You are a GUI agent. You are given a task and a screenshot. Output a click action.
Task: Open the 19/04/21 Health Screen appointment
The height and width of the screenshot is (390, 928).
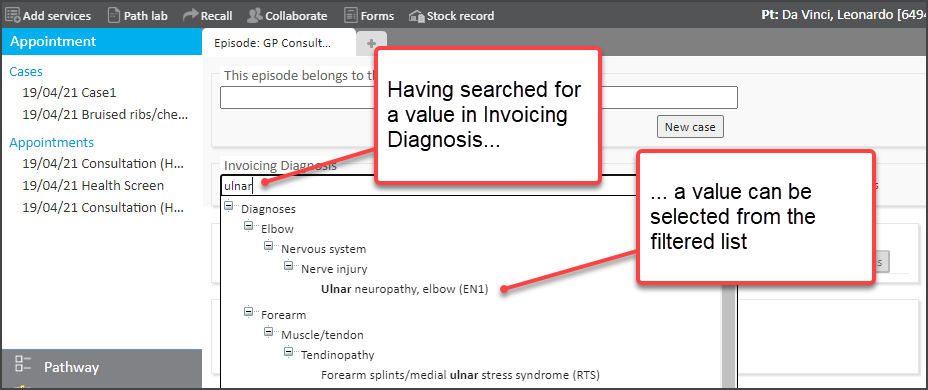[x=93, y=186]
